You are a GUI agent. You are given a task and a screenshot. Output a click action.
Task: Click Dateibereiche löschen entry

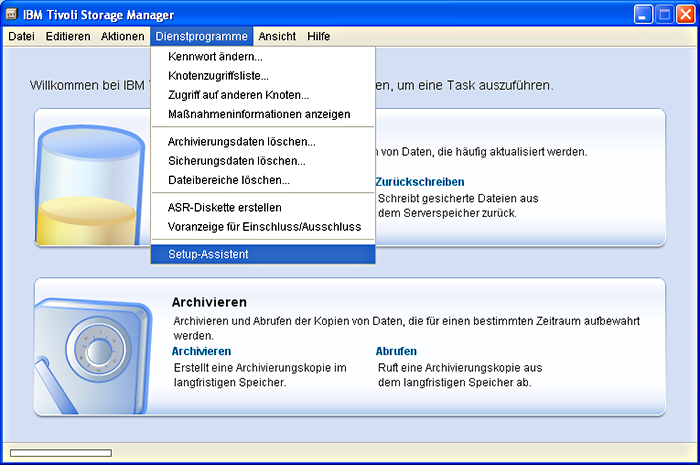[228, 180]
